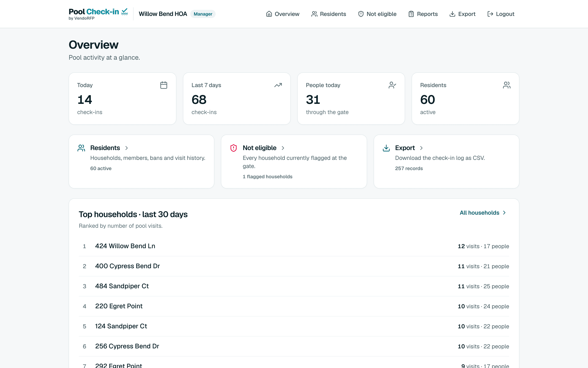Click the trending arrow icon in the Last 7 days card

tap(278, 85)
